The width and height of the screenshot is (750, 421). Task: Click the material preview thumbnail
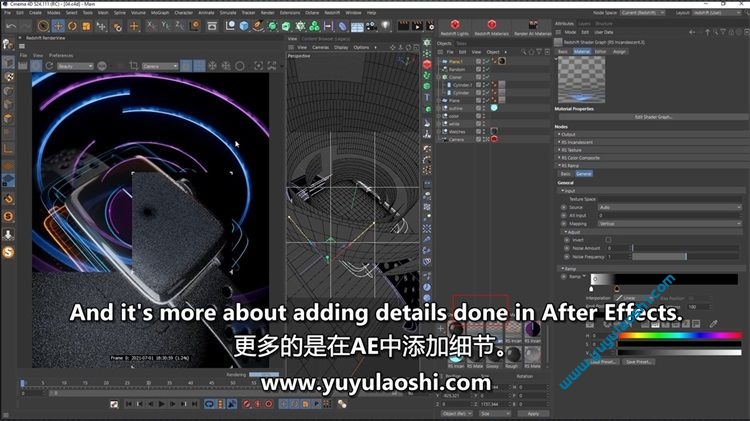581,79
